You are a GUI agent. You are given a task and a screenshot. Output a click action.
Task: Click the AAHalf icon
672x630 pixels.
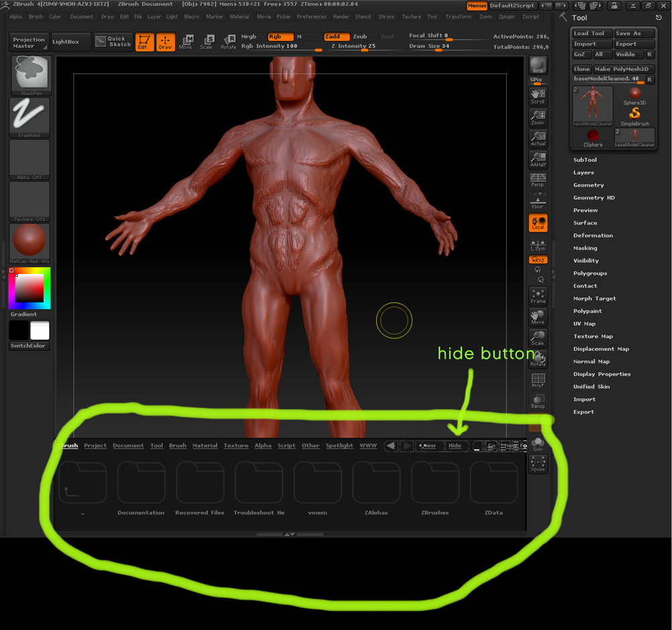pyautogui.click(x=538, y=160)
